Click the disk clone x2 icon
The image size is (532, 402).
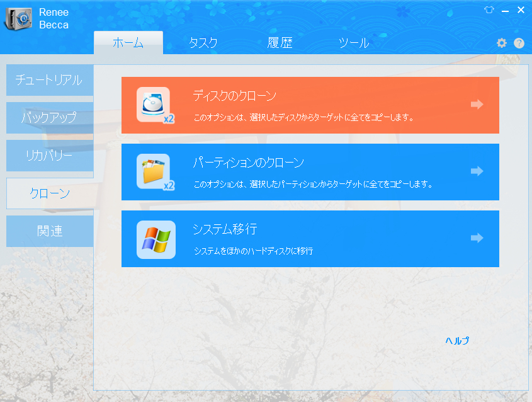(156, 105)
